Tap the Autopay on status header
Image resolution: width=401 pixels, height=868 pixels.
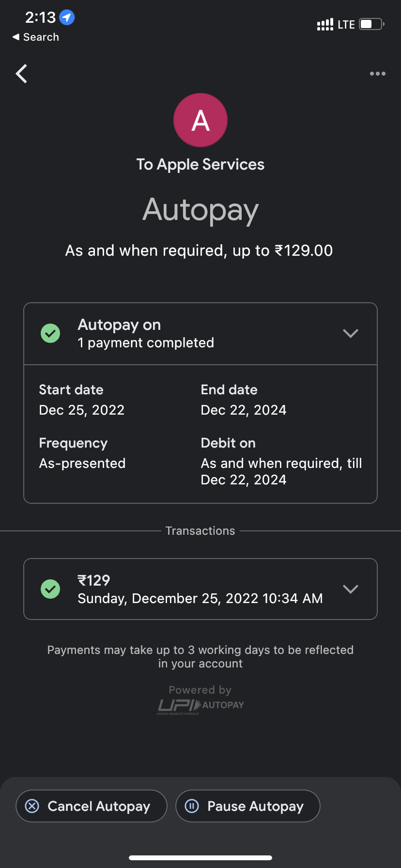(145, 333)
